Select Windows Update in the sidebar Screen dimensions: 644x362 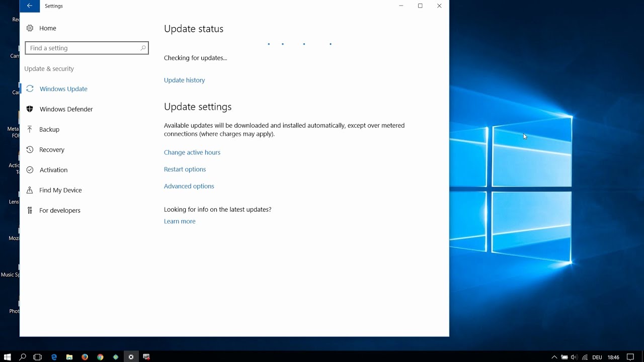[x=63, y=89]
